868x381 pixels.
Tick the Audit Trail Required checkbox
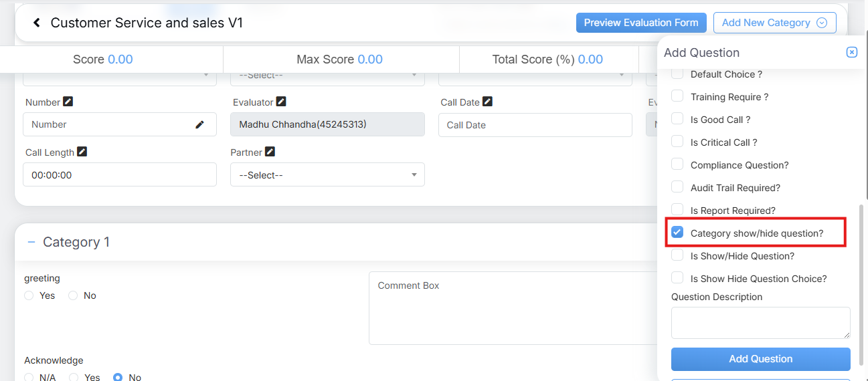677,187
